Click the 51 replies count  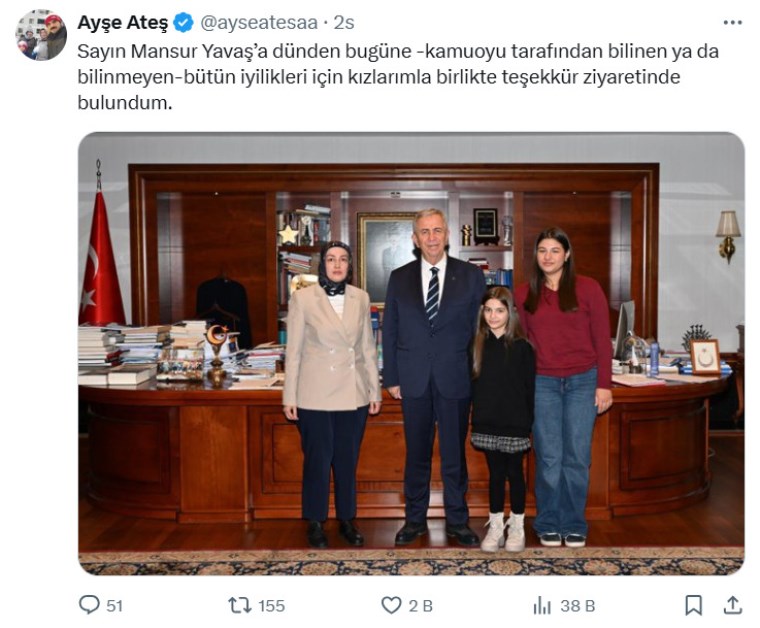pos(114,606)
